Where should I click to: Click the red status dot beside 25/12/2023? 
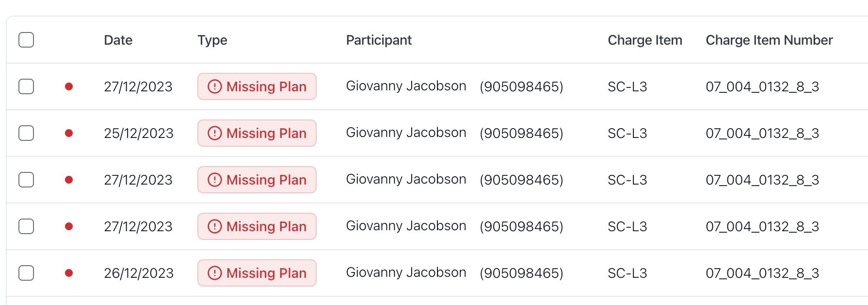[x=69, y=133]
